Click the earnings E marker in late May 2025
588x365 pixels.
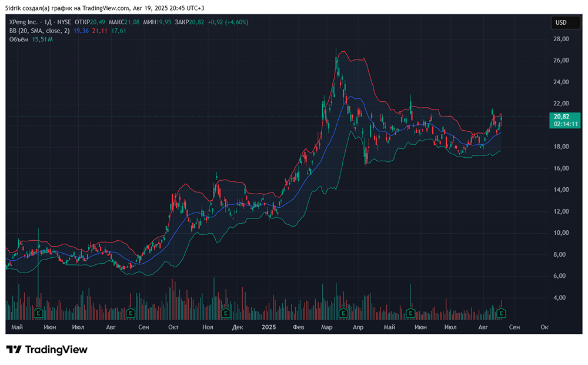pos(410,313)
